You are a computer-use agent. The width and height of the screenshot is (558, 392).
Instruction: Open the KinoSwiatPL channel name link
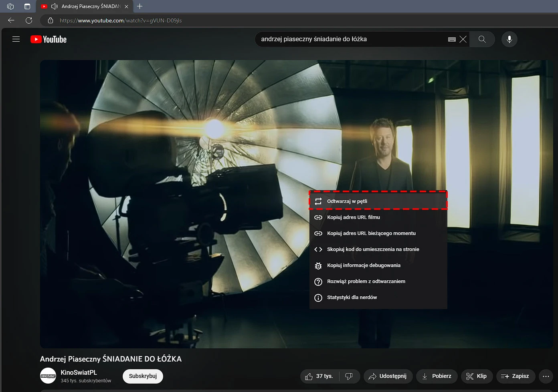click(79, 372)
